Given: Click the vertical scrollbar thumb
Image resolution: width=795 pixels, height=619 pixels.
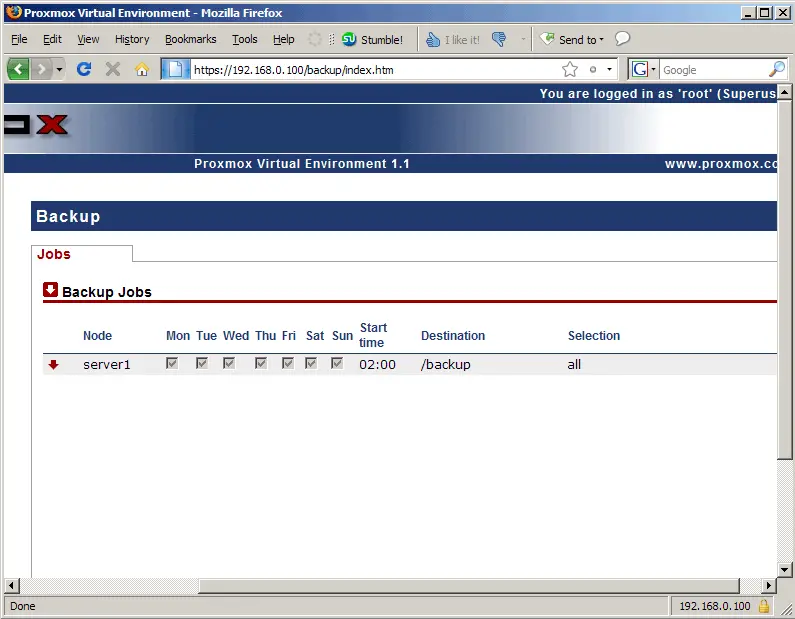Looking at the screenshot, I should pos(784,279).
